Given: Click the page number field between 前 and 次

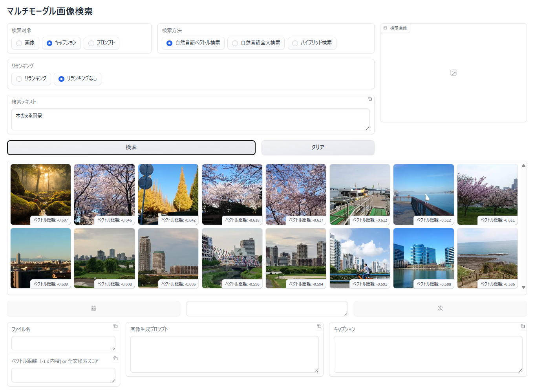Looking at the screenshot, I should click(x=267, y=309).
